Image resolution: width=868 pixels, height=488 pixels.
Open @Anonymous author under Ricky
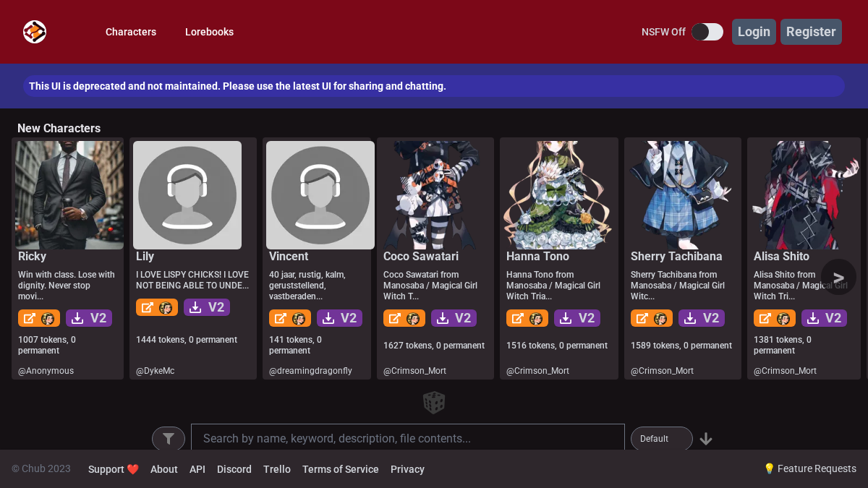point(46,371)
